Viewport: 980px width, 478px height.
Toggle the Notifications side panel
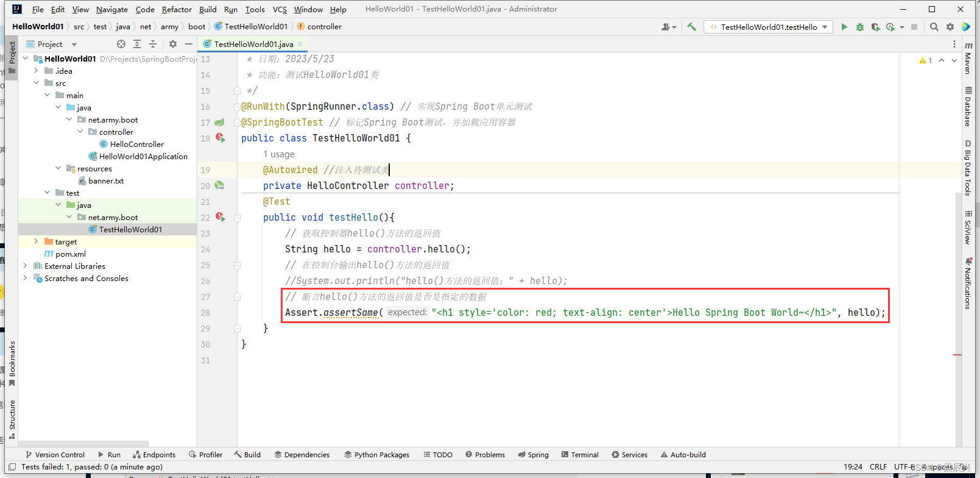[968, 284]
